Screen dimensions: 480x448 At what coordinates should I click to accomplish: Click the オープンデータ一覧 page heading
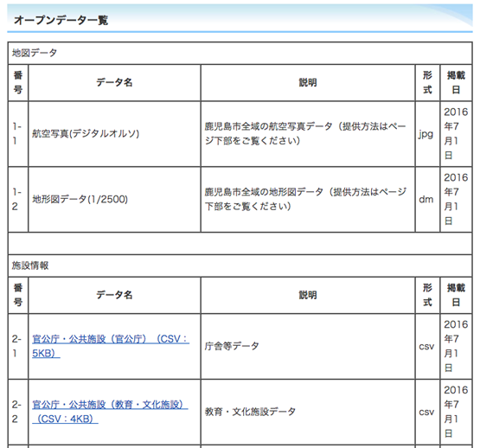click(x=61, y=20)
